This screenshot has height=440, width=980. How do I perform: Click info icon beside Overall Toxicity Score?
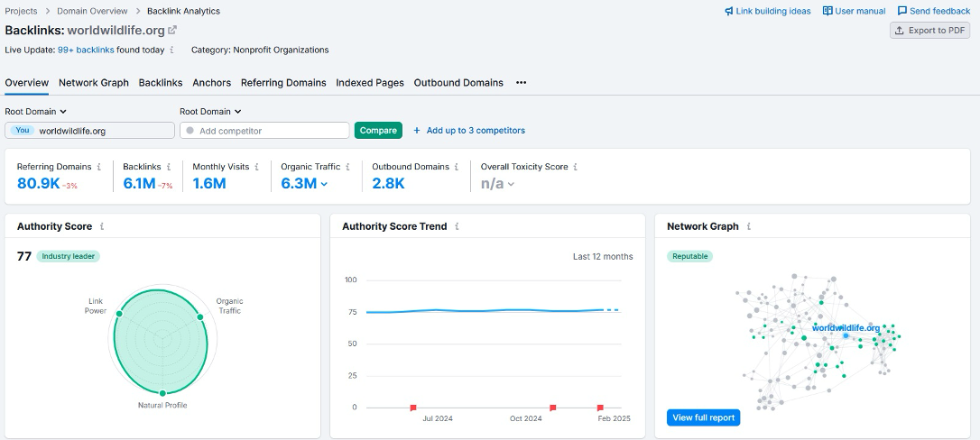tap(575, 167)
